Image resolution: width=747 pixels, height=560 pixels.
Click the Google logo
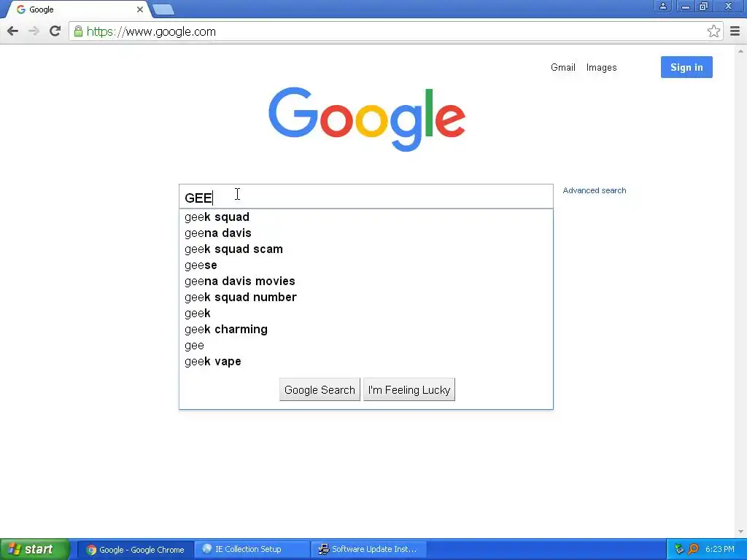tap(367, 119)
